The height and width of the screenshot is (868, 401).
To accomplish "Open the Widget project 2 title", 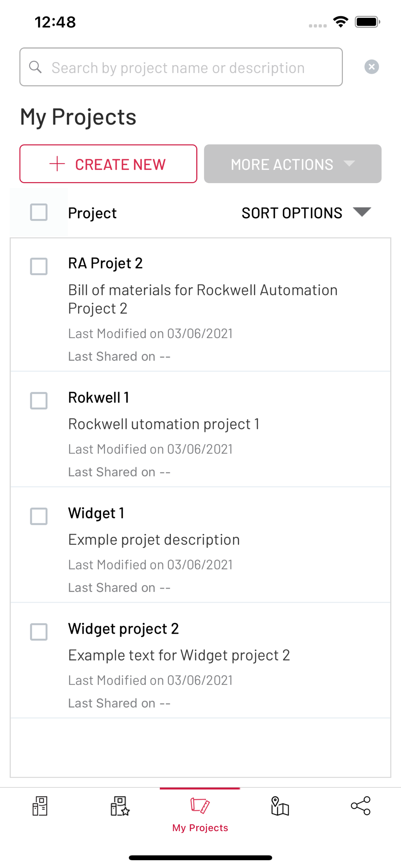I will click(123, 629).
